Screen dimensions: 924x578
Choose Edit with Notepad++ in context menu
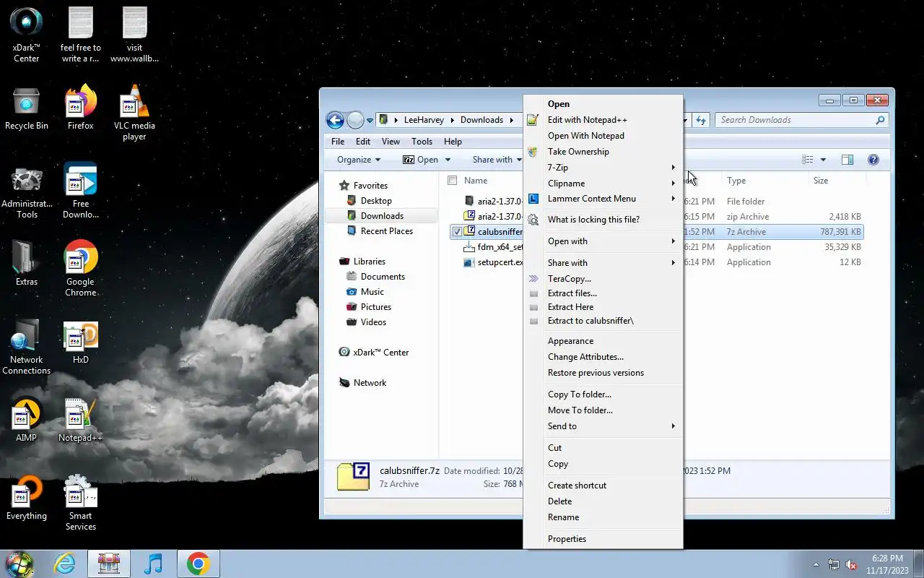[603, 120]
